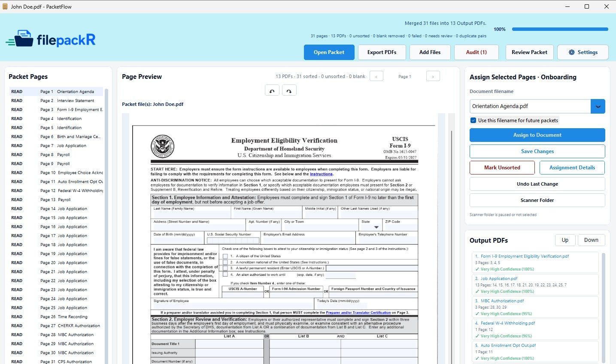Select output MBC Authorization.pdf
The height and width of the screenshot is (364, 616).
535,307
